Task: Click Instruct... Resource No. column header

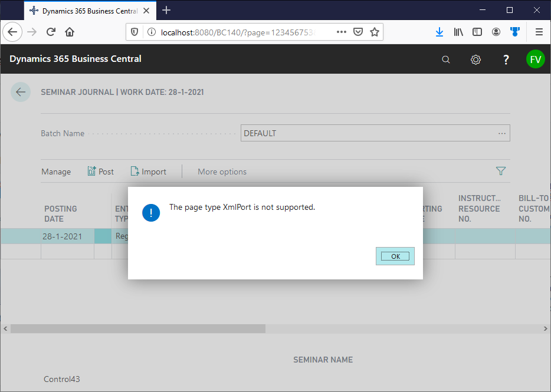Action: click(x=479, y=208)
